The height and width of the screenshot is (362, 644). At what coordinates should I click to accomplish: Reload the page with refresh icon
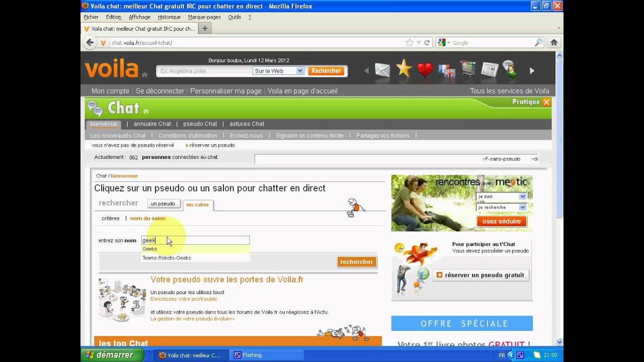click(427, 43)
